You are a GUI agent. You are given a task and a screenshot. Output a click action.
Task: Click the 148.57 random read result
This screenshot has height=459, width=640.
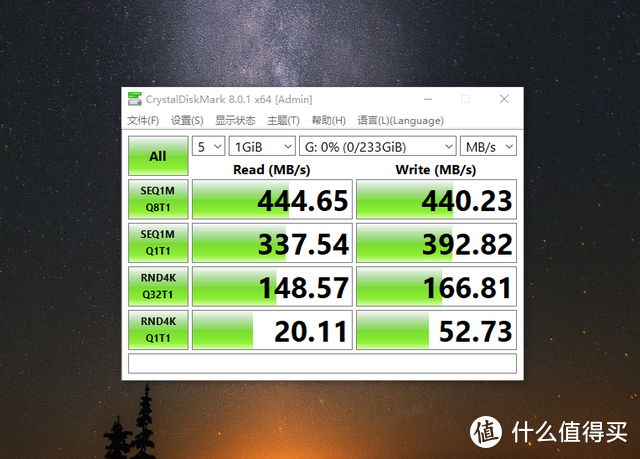pyautogui.click(x=272, y=287)
